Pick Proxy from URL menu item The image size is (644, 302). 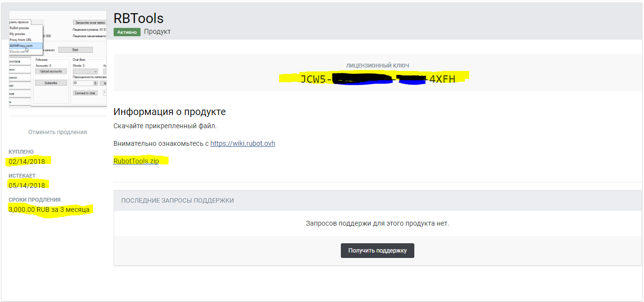[21, 40]
